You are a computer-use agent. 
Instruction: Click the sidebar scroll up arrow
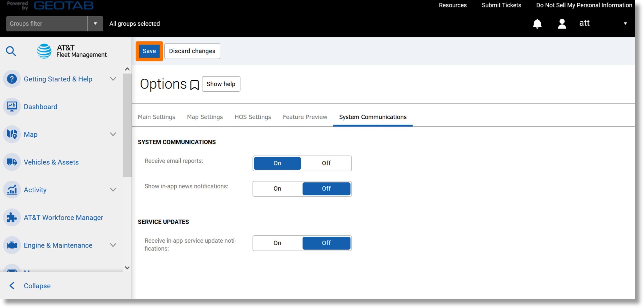[x=127, y=69]
